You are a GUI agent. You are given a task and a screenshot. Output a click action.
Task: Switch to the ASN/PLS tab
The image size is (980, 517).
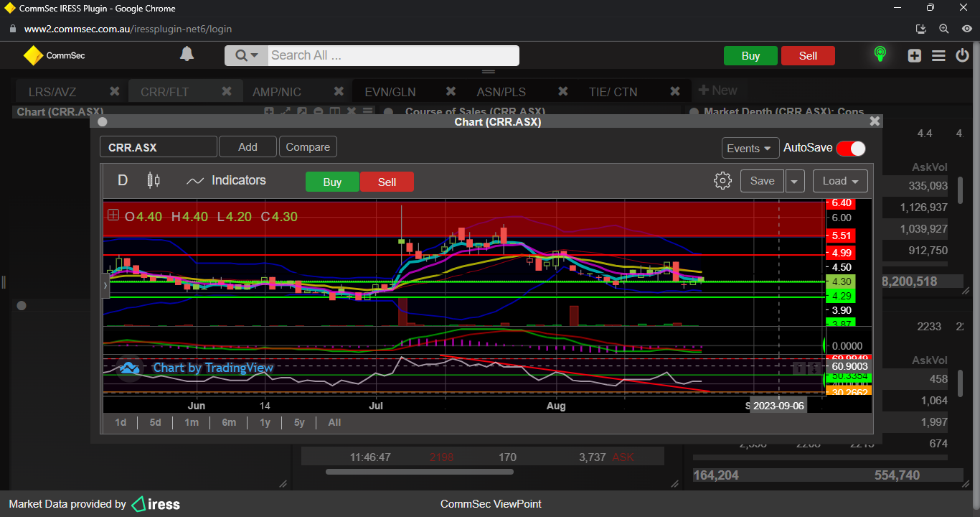pyautogui.click(x=501, y=92)
